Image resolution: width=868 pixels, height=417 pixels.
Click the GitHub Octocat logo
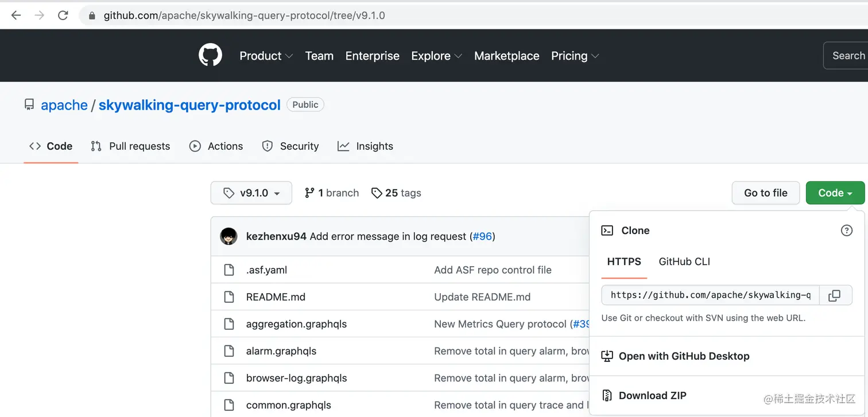tap(210, 56)
